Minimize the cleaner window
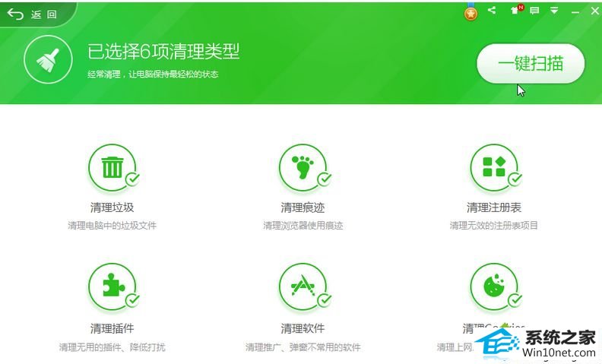Image resolution: width=602 pixels, height=364 pixels. pyautogui.click(x=574, y=11)
